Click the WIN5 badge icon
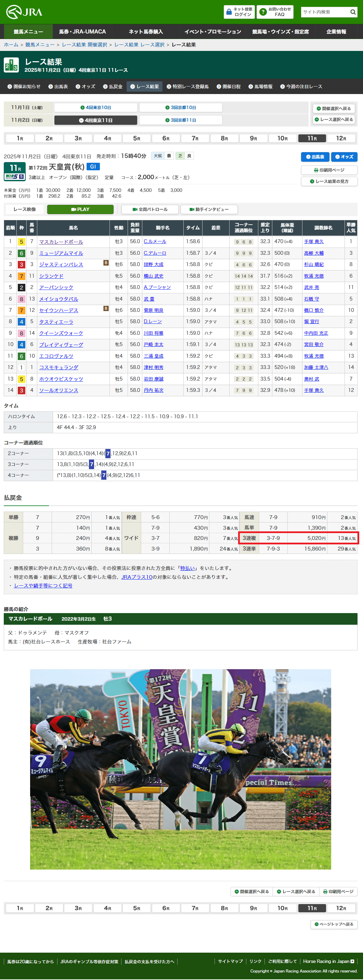The height and width of the screenshot is (980, 363). (x=14, y=176)
